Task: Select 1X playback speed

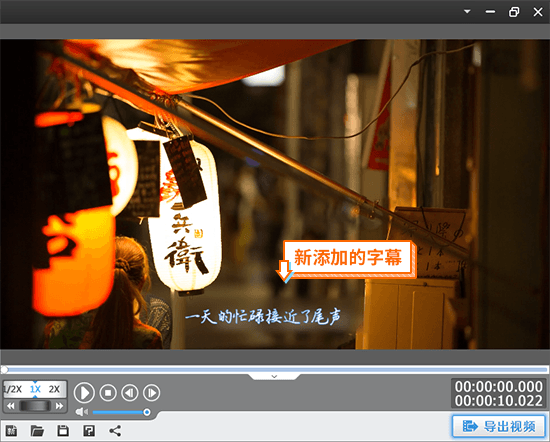Action: pos(35,389)
